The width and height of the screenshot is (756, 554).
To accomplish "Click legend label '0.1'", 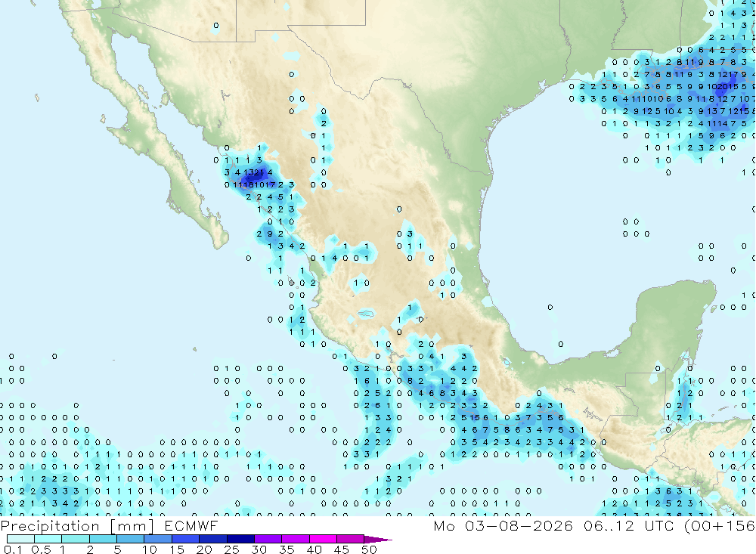I will point(13,549).
